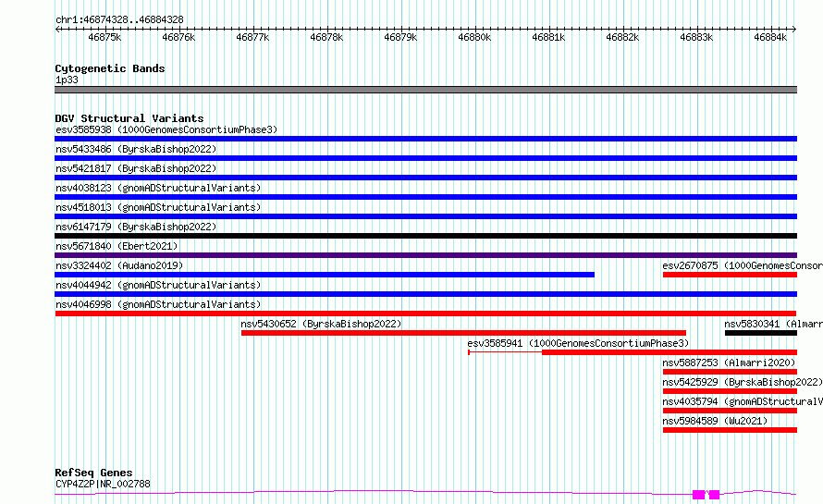Open the CYP4Z2P|NR_002788 gene label
The image size is (823, 504).
coord(103,484)
